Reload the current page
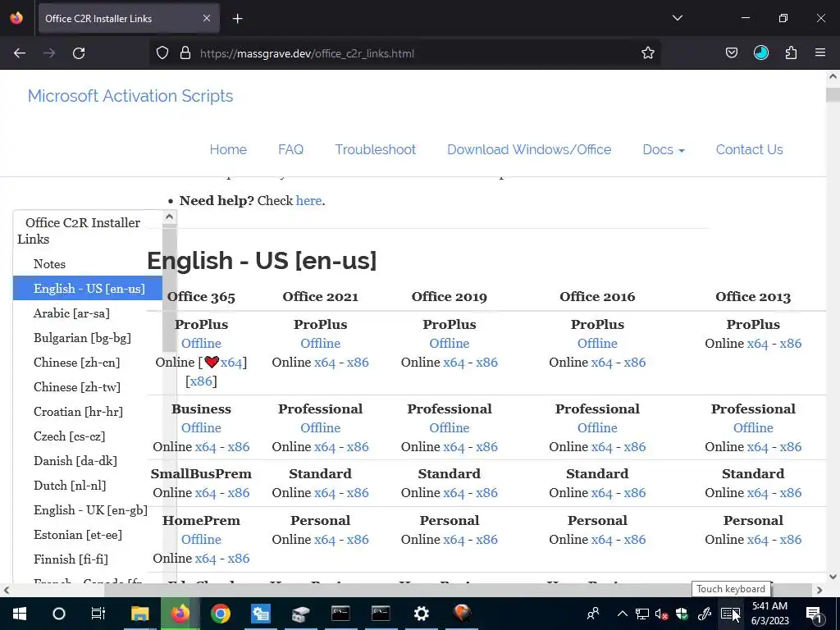 79,53
